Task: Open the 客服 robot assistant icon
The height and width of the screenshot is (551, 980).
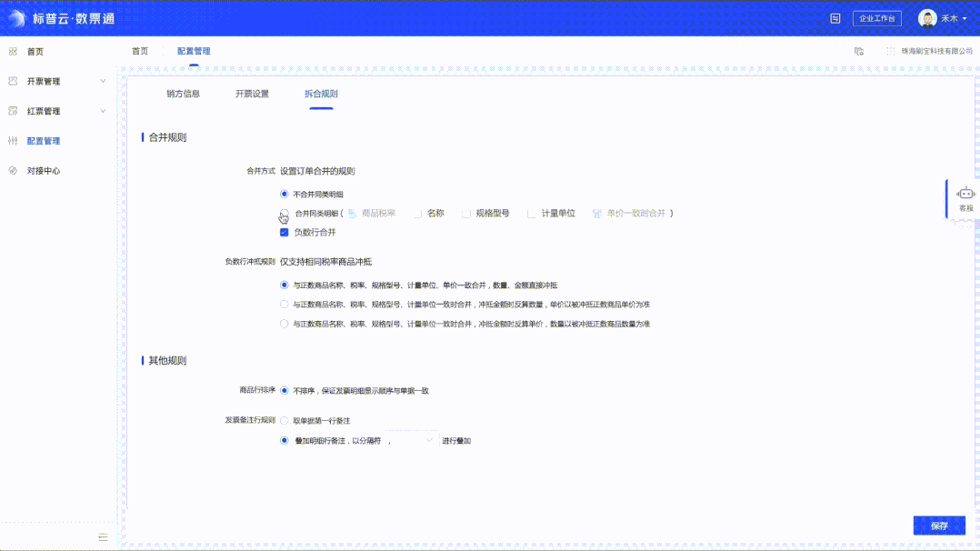Action: click(x=965, y=194)
